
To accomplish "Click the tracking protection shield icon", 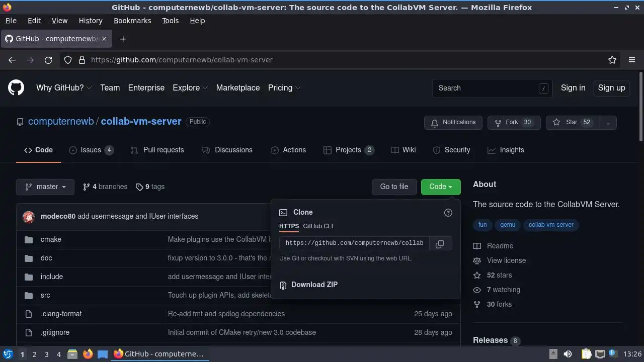I will [x=68, y=60].
